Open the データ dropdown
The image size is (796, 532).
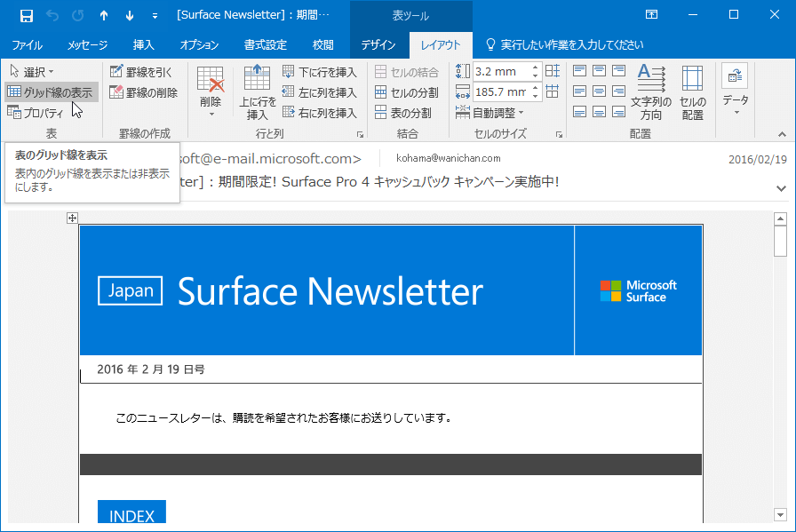[736, 90]
